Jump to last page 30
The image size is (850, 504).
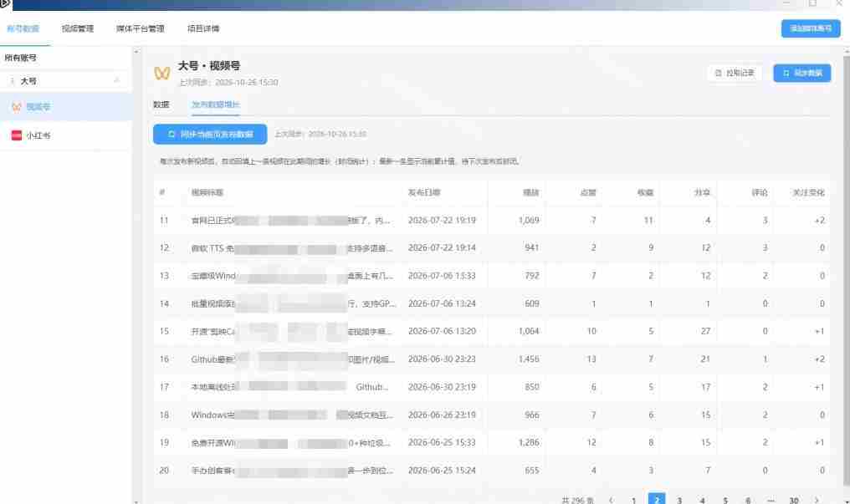click(794, 500)
